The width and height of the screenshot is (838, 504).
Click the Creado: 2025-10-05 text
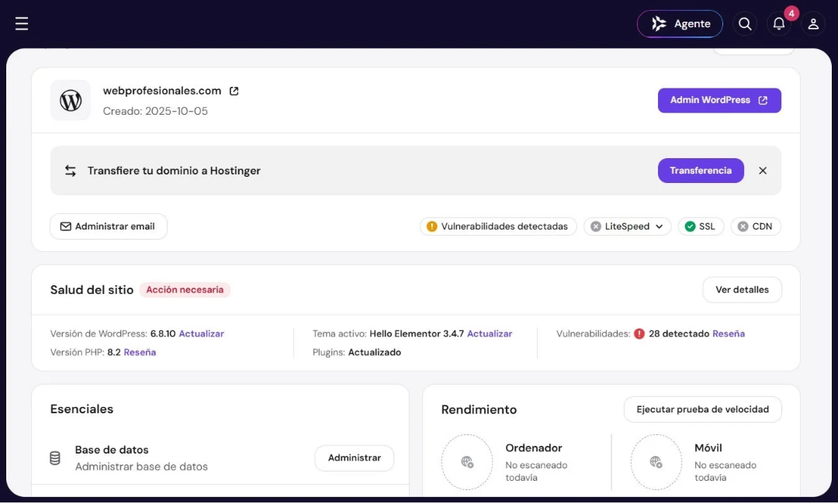pos(155,111)
